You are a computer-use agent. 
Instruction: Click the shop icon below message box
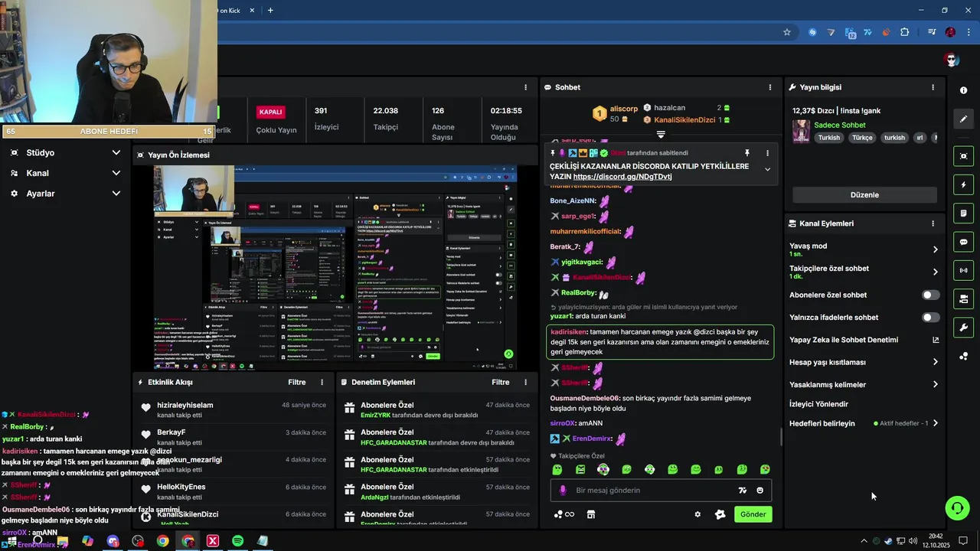[590, 514]
